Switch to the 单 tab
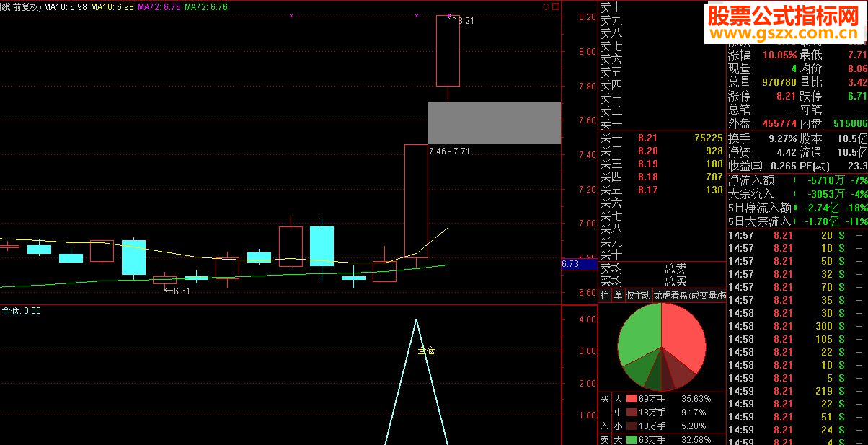Image resolution: width=868 pixels, height=445 pixels. pos(618,295)
